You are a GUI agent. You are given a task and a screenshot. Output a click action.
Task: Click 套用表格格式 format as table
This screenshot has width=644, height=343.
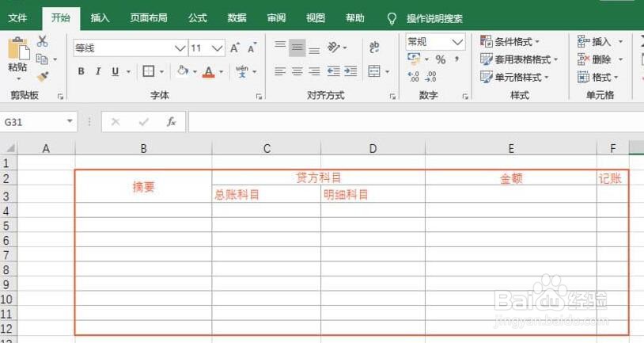pos(519,59)
